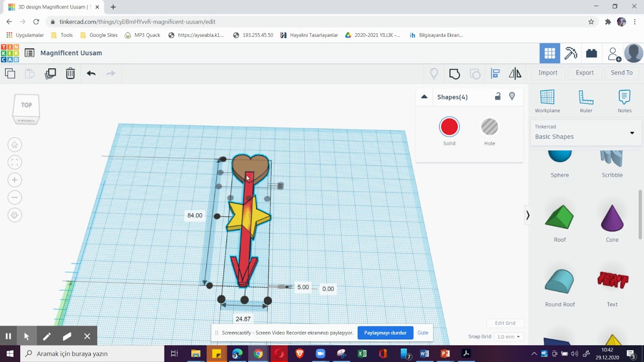
Task: Click the 24.87 width dimension
Action: [243, 319]
